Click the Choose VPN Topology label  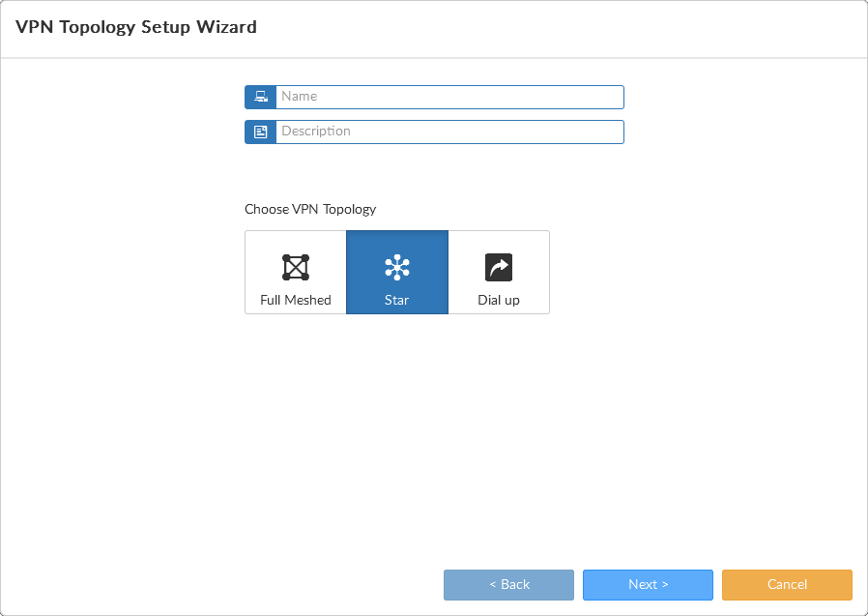310,209
